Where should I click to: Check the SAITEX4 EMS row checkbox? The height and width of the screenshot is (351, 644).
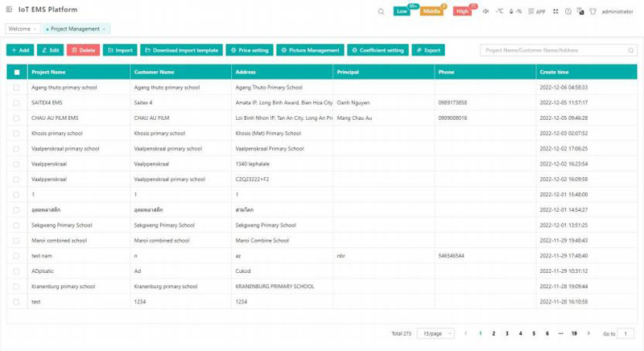click(x=17, y=102)
